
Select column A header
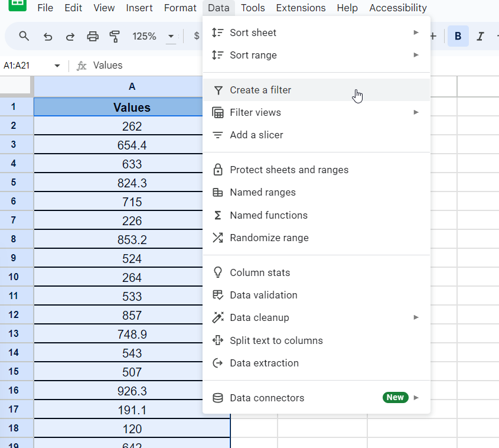(132, 86)
